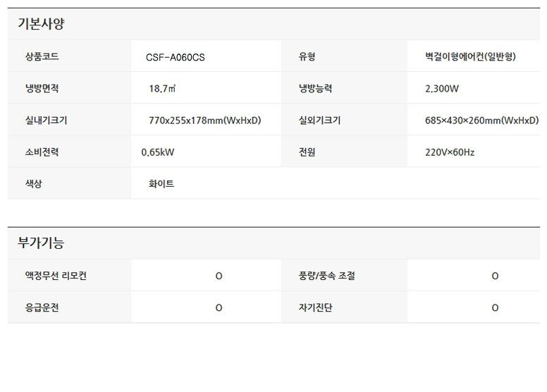Click the O mark beside 자기진단
The width and height of the screenshot is (547, 392).
[495, 307]
